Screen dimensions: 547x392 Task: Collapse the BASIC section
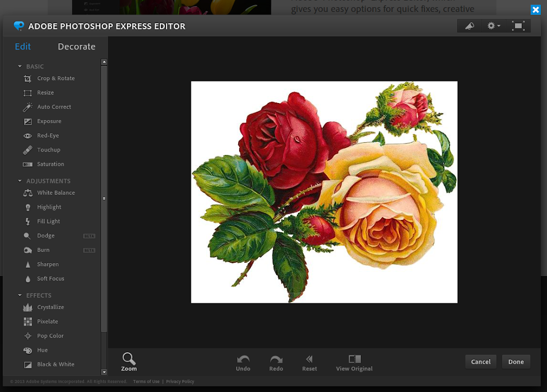(20, 66)
